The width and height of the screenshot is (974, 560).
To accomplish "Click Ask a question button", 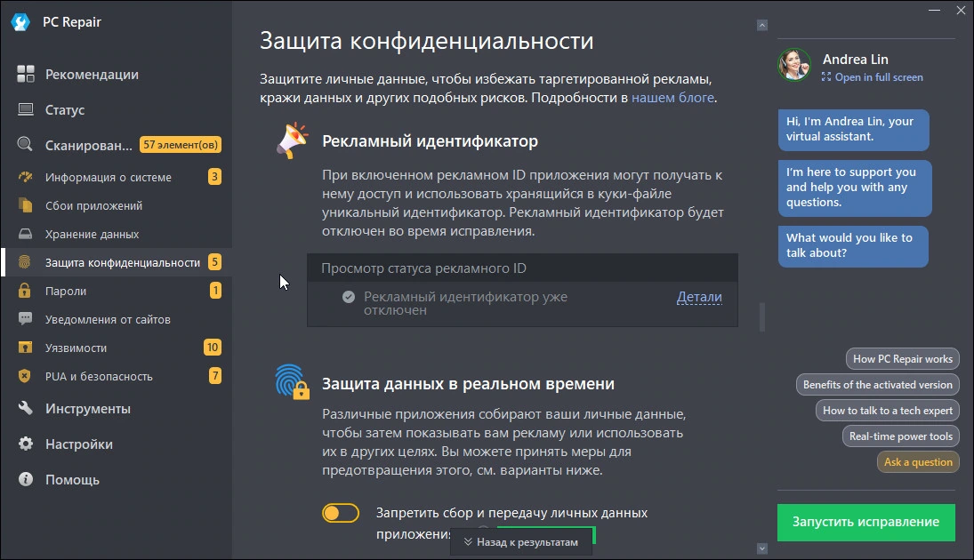I will [x=918, y=462].
